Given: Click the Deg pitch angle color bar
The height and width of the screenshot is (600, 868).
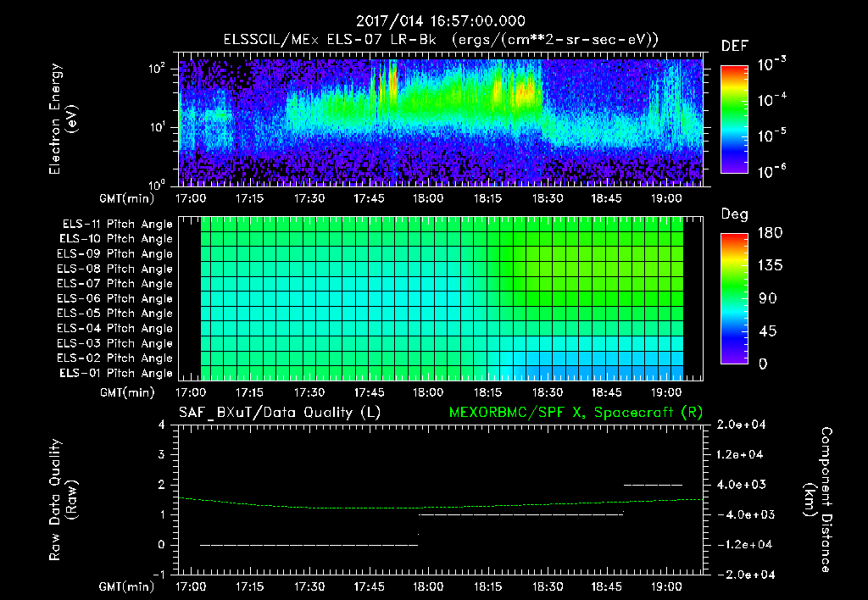Looking at the screenshot, I should 735,298.
